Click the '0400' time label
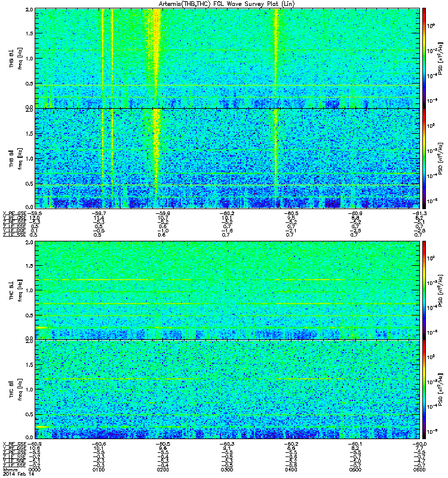Image resolution: width=448 pixels, height=478 pixels. tap(291, 470)
